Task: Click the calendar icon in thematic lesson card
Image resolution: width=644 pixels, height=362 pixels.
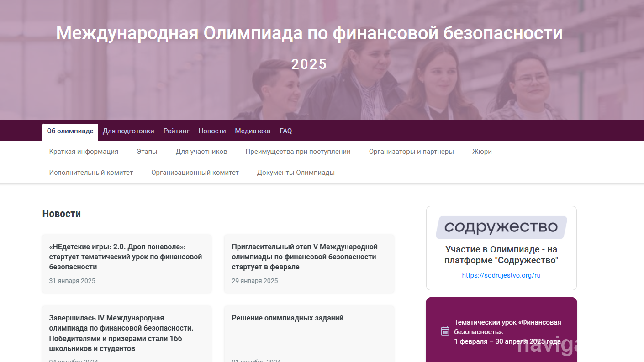Action: pos(445,331)
